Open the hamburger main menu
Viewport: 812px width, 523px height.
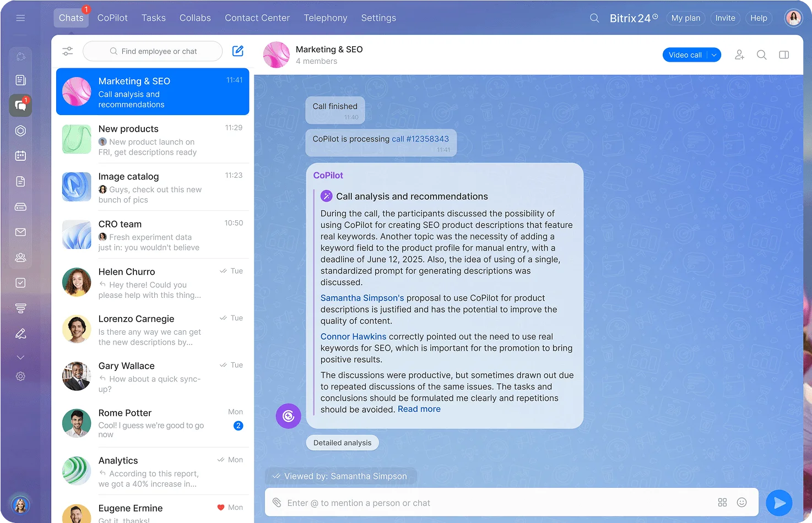click(20, 18)
